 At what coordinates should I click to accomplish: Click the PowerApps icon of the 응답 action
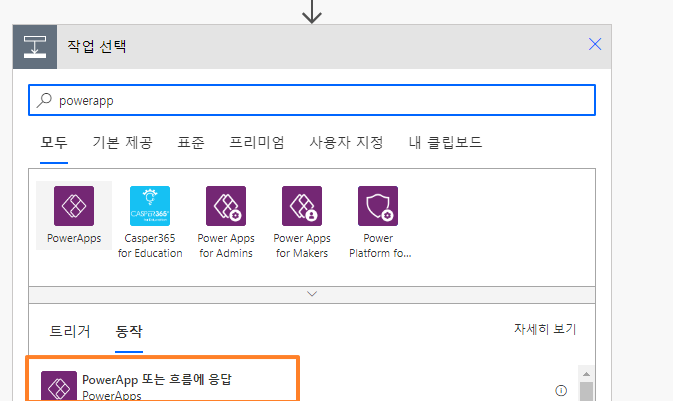point(59,386)
